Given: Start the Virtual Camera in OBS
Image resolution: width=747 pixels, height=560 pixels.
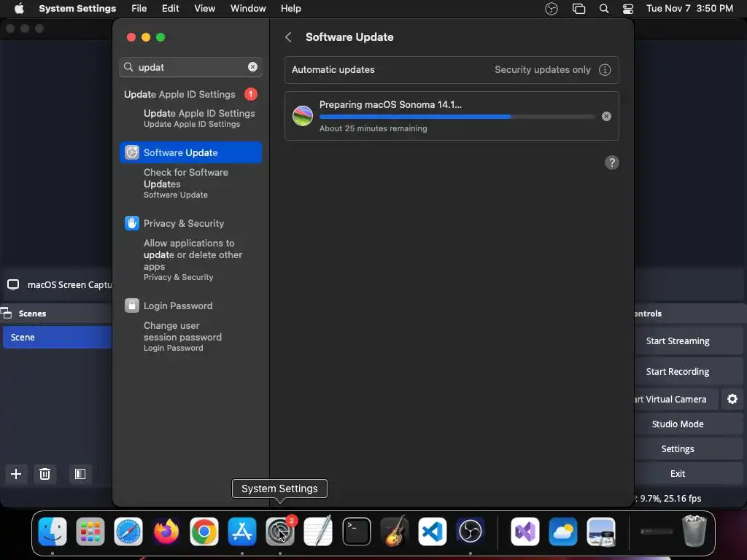Looking at the screenshot, I should click(x=676, y=399).
